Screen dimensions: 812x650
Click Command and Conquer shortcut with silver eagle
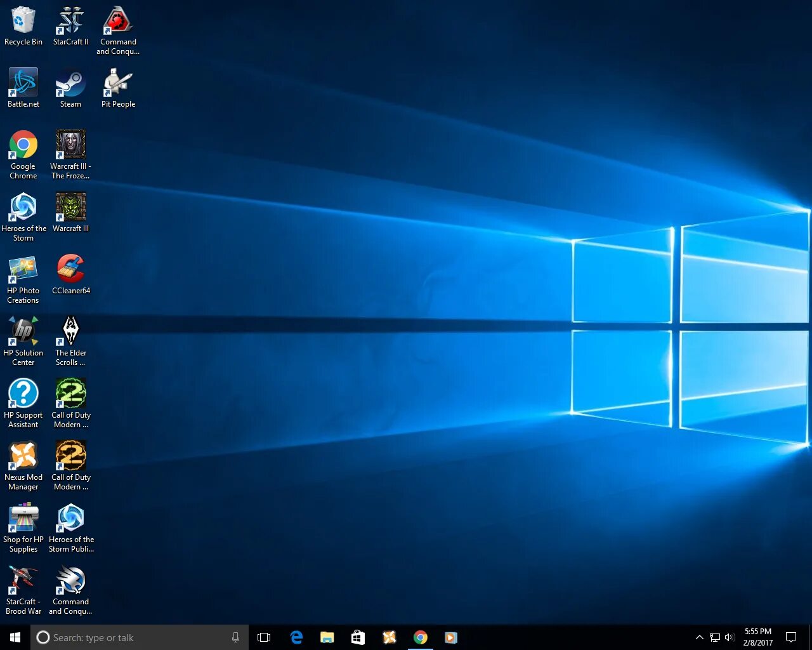(70, 590)
